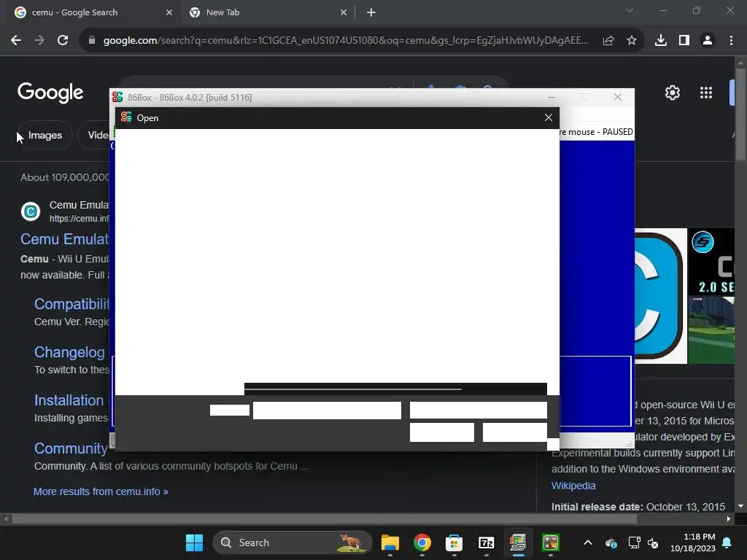Image resolution: width=747 pixels, height=560 pixels.
Task: Open the Community sitelink
Action: coord(71,448)
